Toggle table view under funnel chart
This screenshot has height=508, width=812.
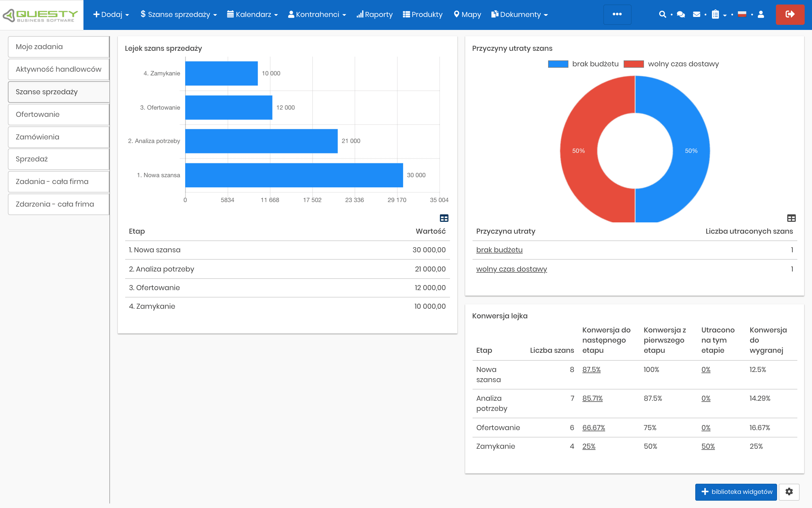pos(444,218)
